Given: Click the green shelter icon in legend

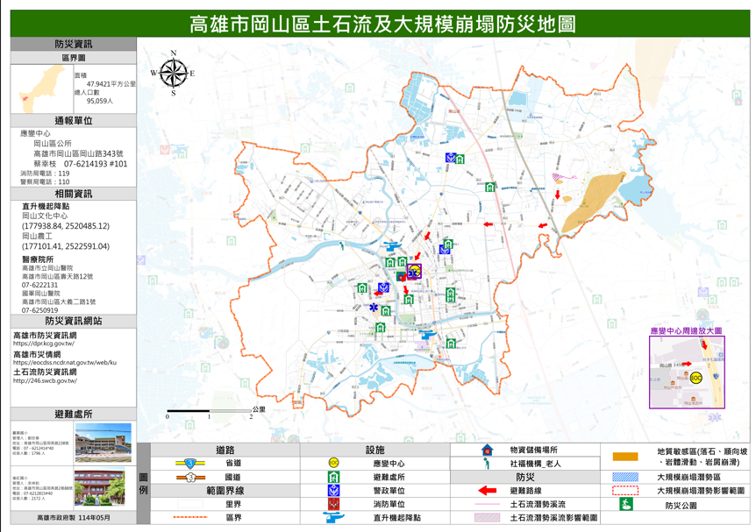Looking at the screenshot, I should point(333,477).
